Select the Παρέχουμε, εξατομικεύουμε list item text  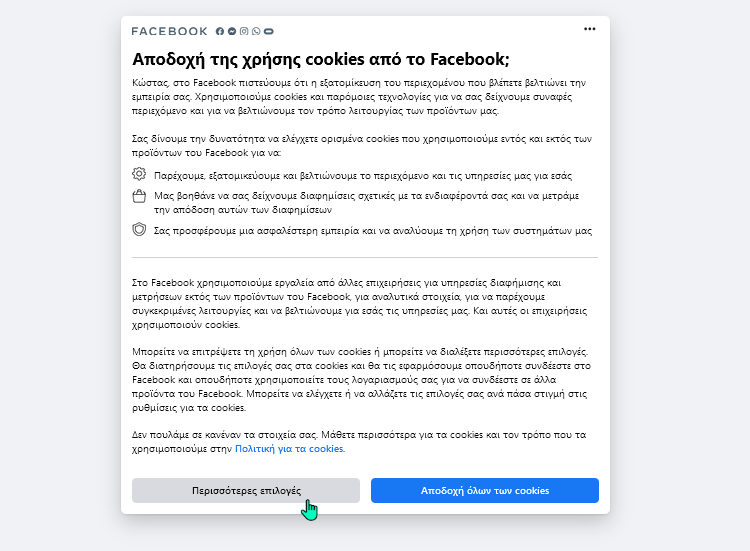click(x=363, y=176)
